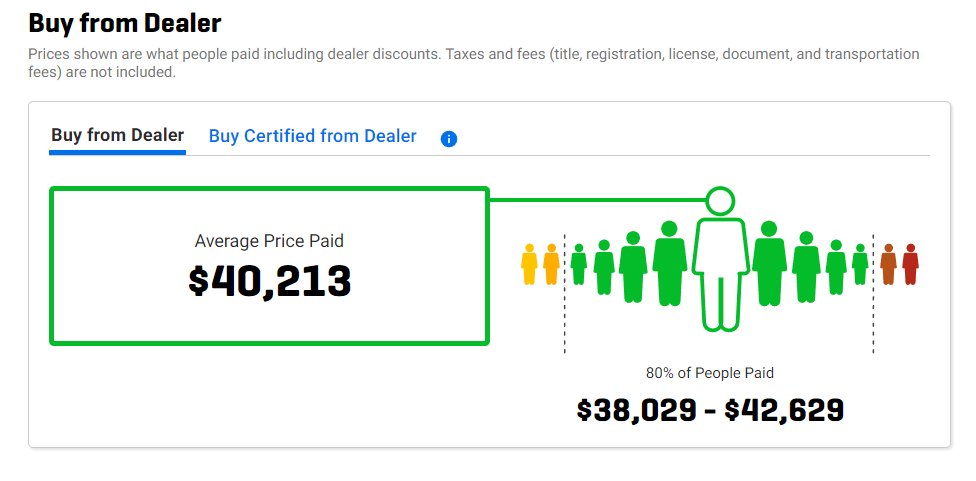Click the 80% of People Paid label
The width and height of the screenshot is (976, 481).
[x=710, y=373]
